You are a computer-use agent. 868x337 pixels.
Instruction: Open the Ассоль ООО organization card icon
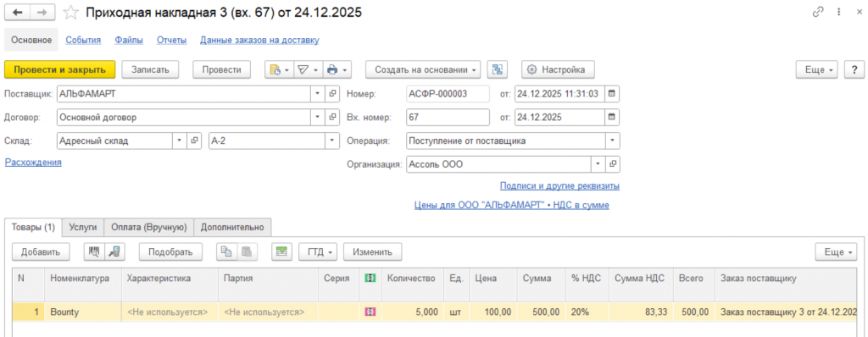tap(612, 164)
